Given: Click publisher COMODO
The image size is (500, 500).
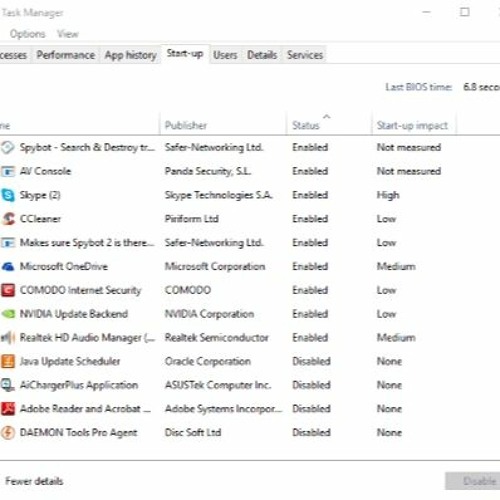Looking at the screenshot, I should click(x=188, y=290).
